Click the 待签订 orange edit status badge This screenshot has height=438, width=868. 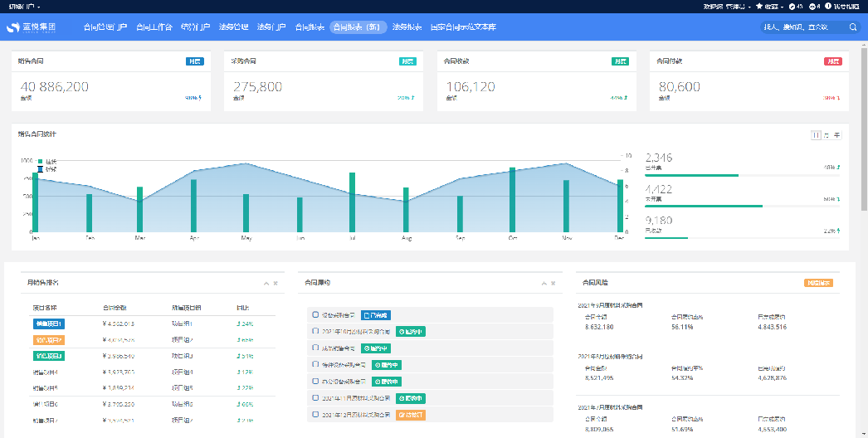[x=411, y=415]
